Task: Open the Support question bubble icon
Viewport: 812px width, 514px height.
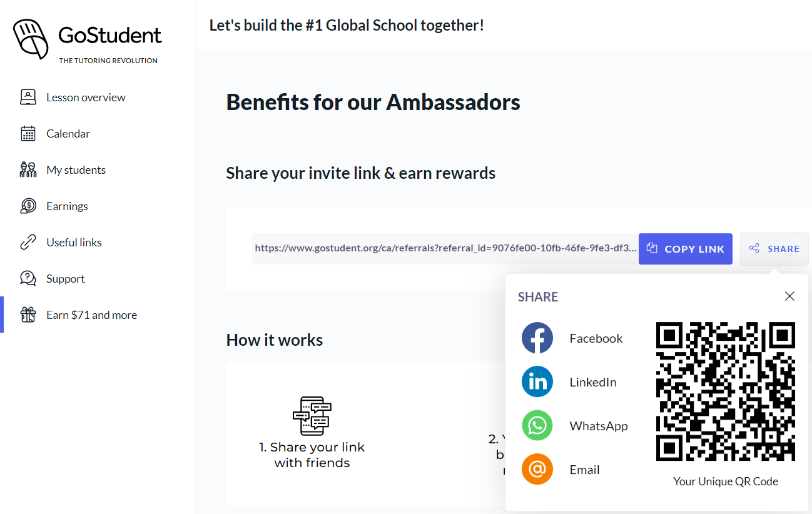Action: pyautogui.click(x=28, y=279)
